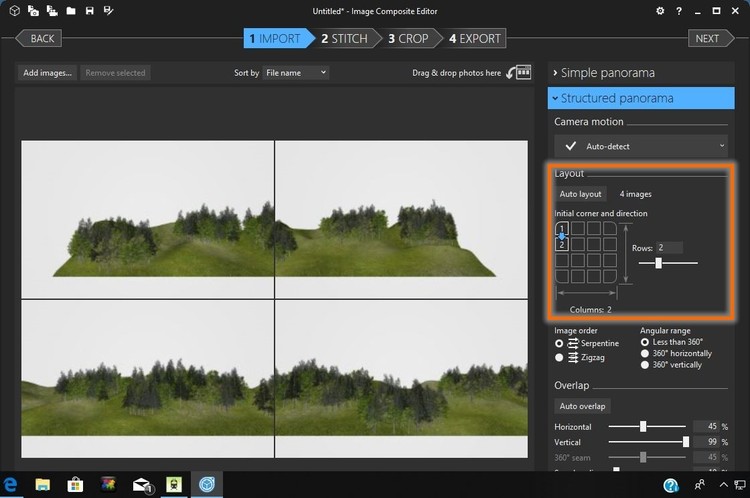This screenshot has height=498, width=750.
Task: Click the Rows number input field
Action: click(x=669, y=247)
